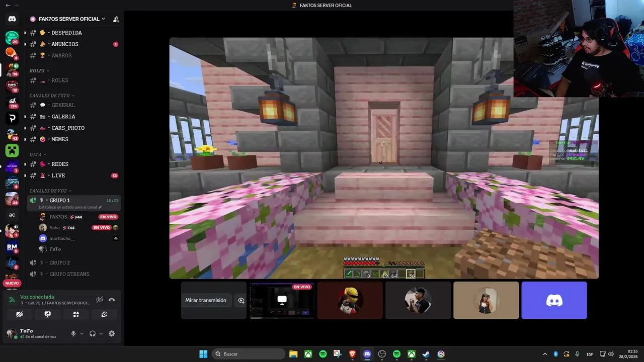
Task: Open the activities button in voice panel
Action: pyautogui.click(x=76, y=314)
